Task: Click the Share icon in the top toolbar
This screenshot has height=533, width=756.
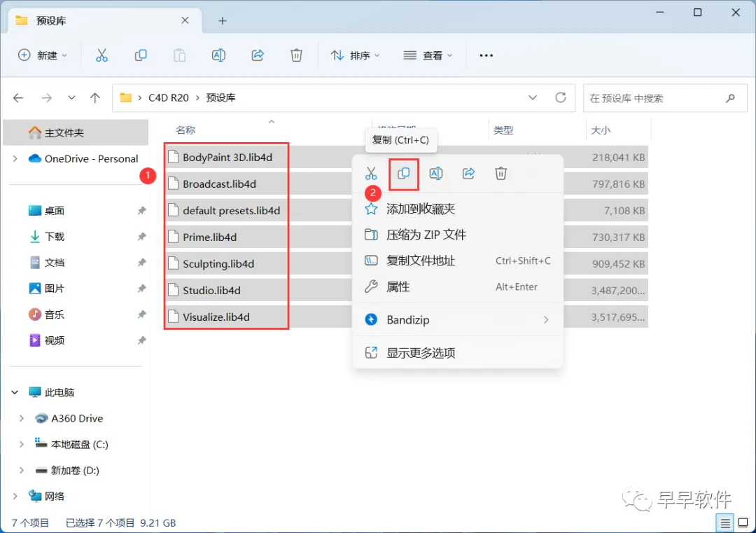Action: (x=258, y=55)
